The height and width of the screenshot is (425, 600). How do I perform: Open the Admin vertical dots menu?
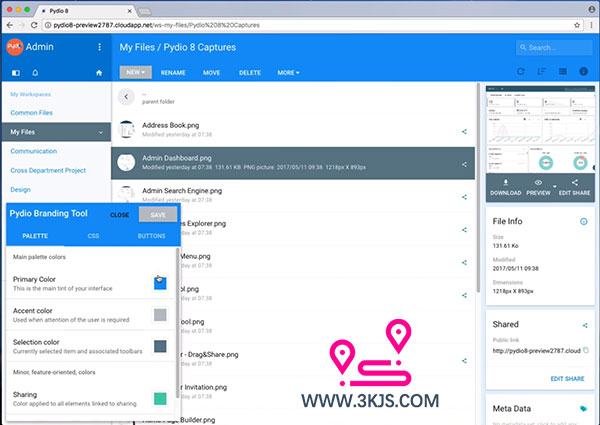(x=99, y=47)
